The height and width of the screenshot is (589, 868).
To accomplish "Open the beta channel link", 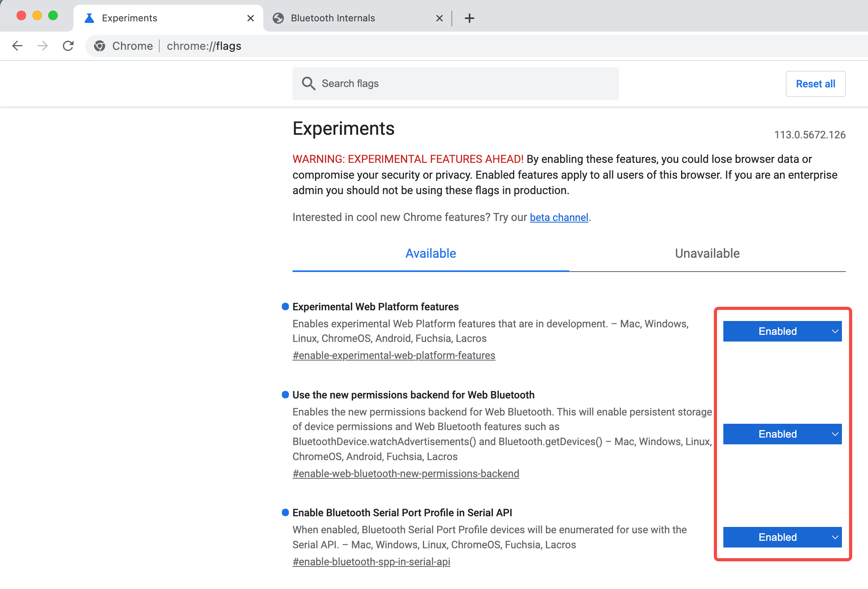I will tap(559, 217).
